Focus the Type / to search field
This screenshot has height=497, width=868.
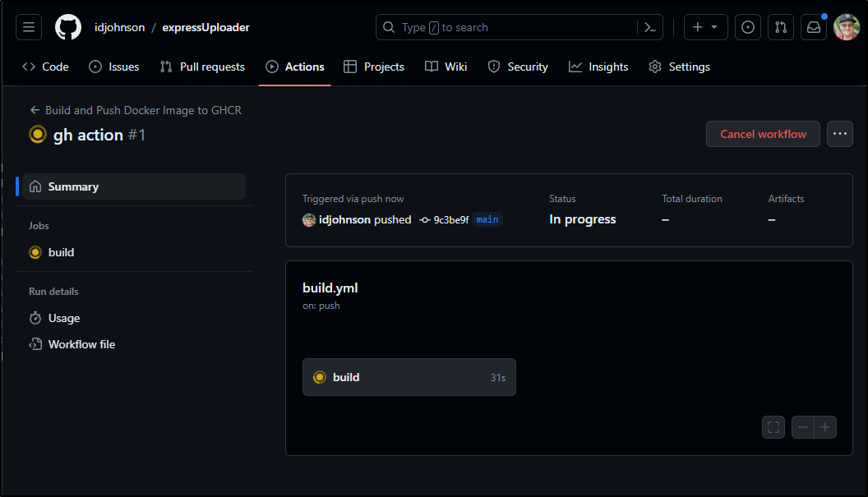[x=519, y=27]
